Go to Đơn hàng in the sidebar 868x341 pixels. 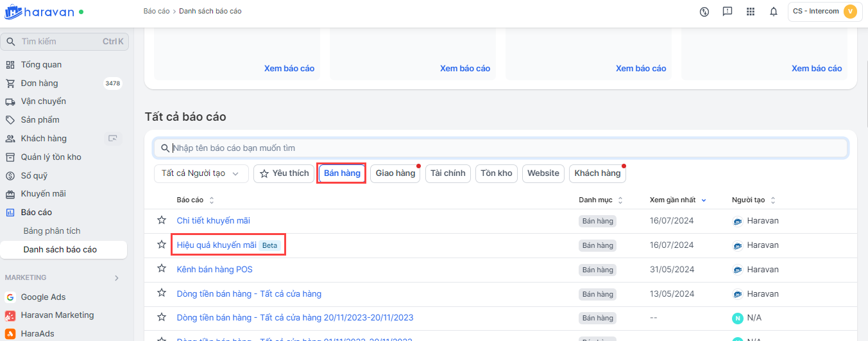pyautogui.click(x=39, y=83)
